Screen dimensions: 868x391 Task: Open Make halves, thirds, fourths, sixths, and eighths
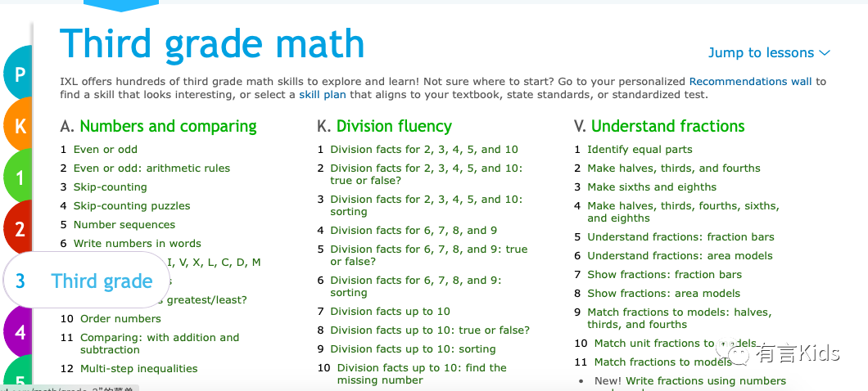pos(684,212)
